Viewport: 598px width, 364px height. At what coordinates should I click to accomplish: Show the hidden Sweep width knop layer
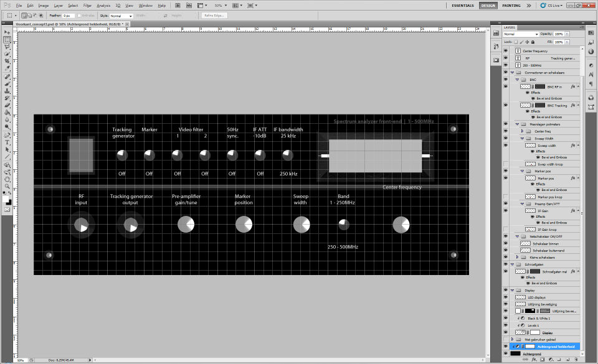point(505,164)
